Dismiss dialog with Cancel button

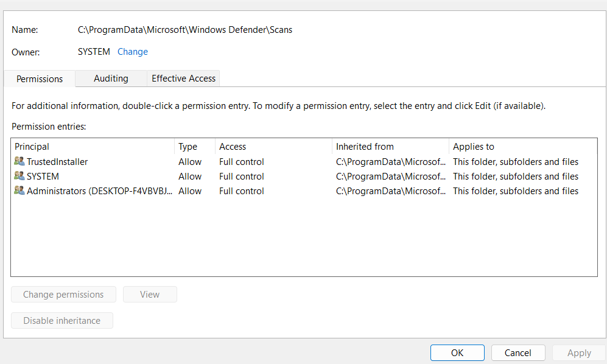tap(518, 353)
